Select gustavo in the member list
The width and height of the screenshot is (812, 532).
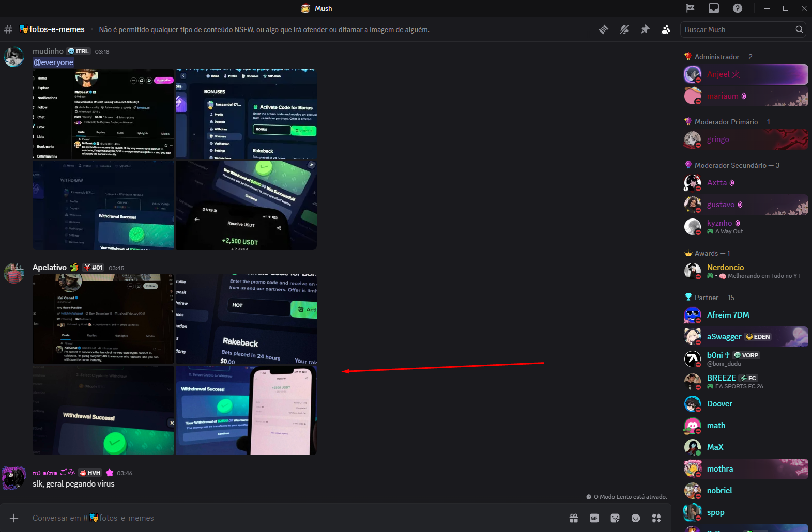746,205
